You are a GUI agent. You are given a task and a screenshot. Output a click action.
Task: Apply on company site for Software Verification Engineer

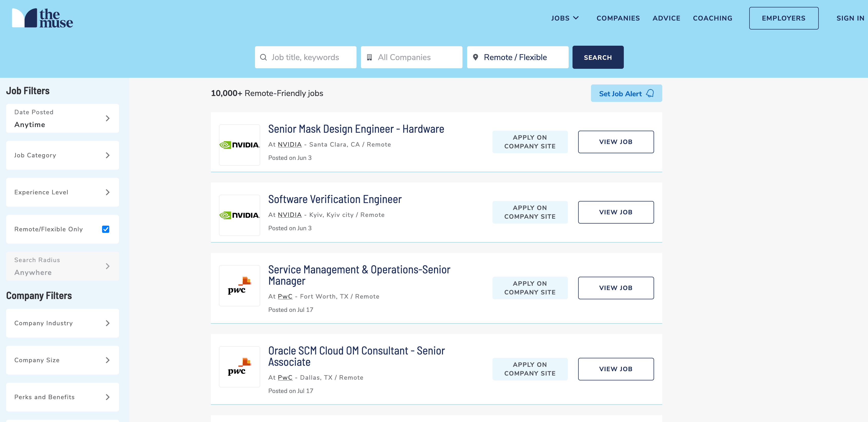tap(530, 212)
